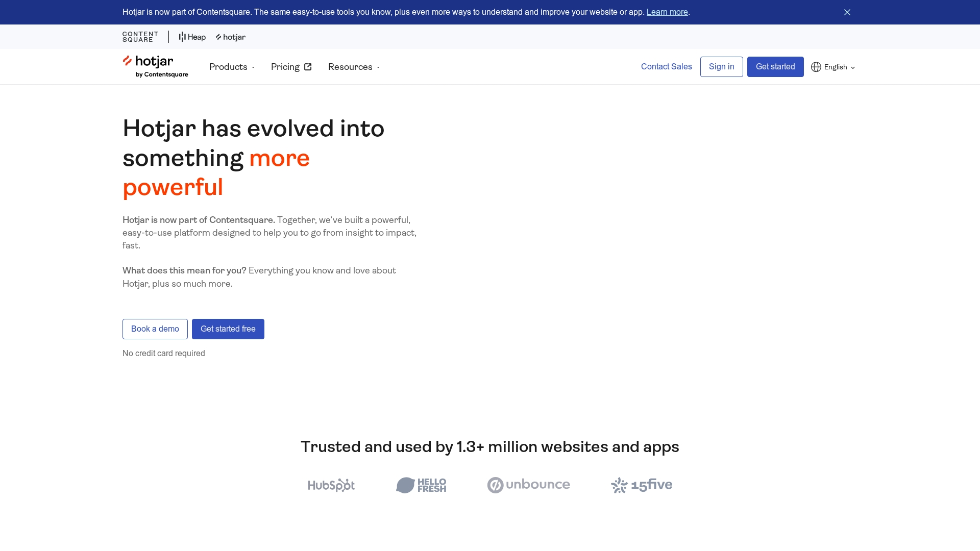980x551 pixels.
Task: Dismiss the Contentsquare announcement banner
Action: [847, 12]
